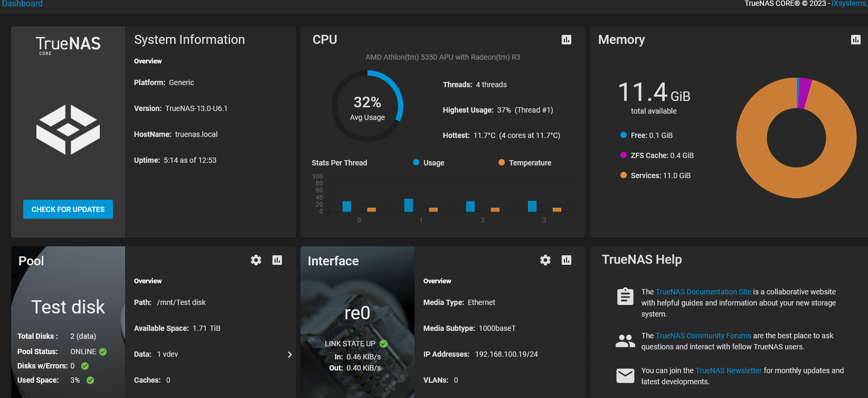
Task: Click CHECK FOR UPDATES button
Action: point(68,209)
